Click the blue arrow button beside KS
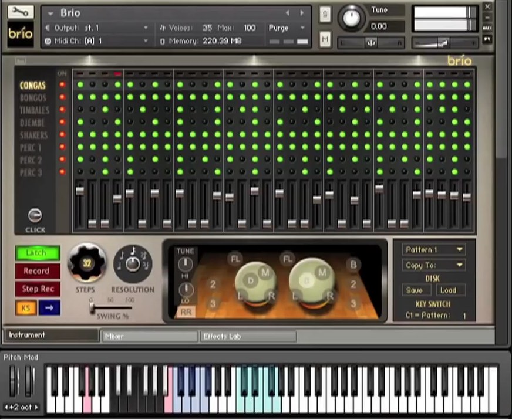 (49, 308)
